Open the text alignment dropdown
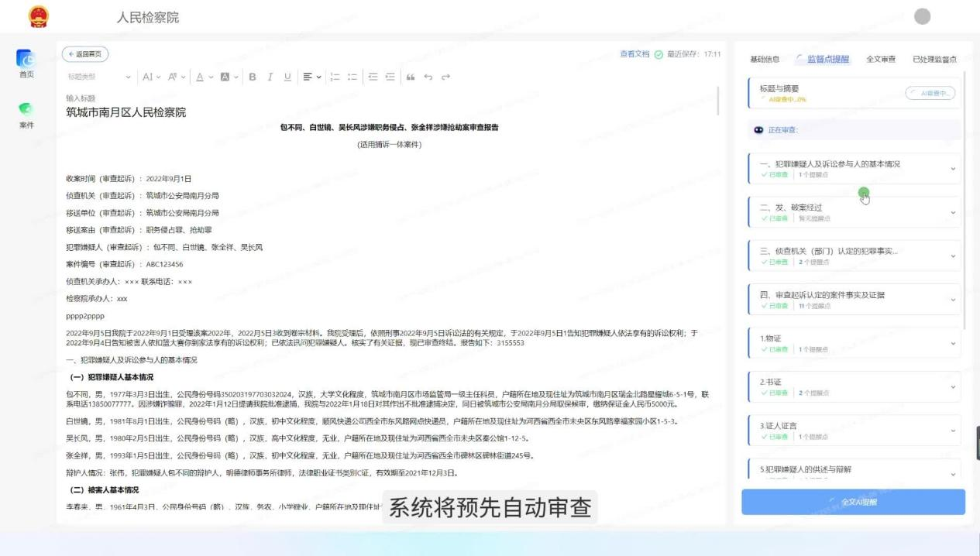The image size is (980, 556). 311,77
